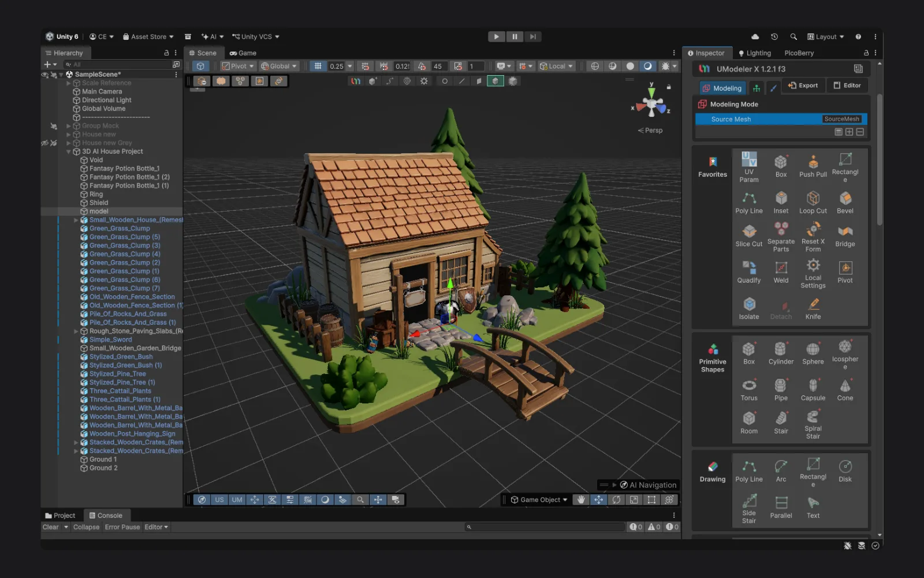Click the grid size value 0.25
This screenshot has height=578, width=924.
click(x=337, y=66)
